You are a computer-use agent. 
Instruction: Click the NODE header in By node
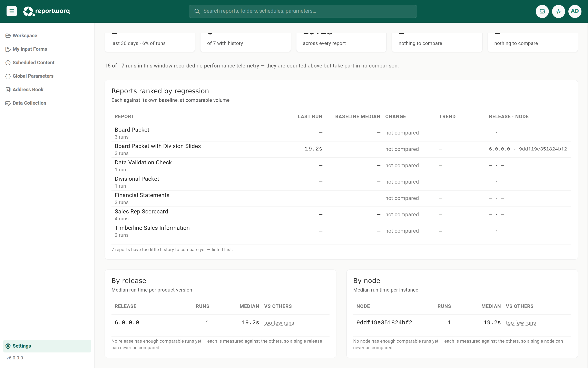click(x=363, y=306)
